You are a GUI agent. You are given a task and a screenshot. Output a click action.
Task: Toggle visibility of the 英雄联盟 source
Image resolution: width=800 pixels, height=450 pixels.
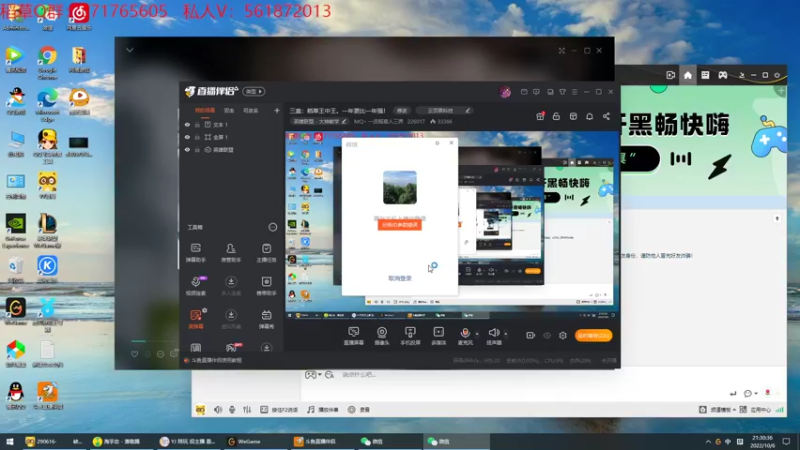point(187,150)
